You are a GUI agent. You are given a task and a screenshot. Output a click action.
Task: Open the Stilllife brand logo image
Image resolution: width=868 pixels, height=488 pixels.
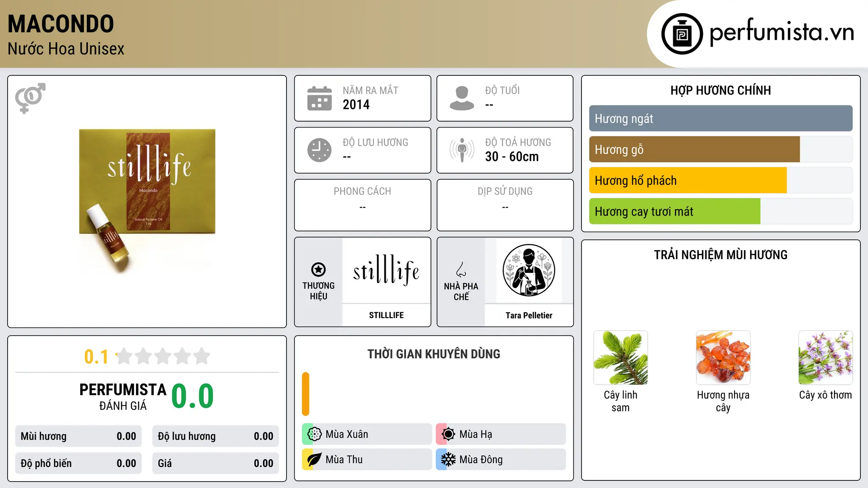point(386,270)
